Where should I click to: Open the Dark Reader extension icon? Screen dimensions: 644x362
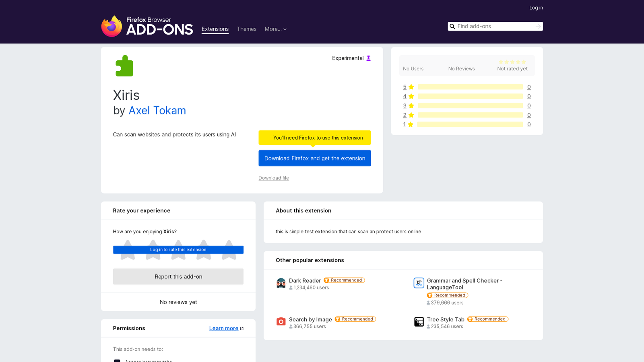pos(281,283)
